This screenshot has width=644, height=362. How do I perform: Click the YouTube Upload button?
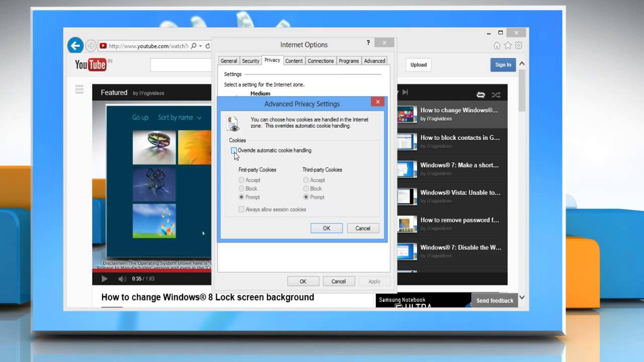[419, 65]
